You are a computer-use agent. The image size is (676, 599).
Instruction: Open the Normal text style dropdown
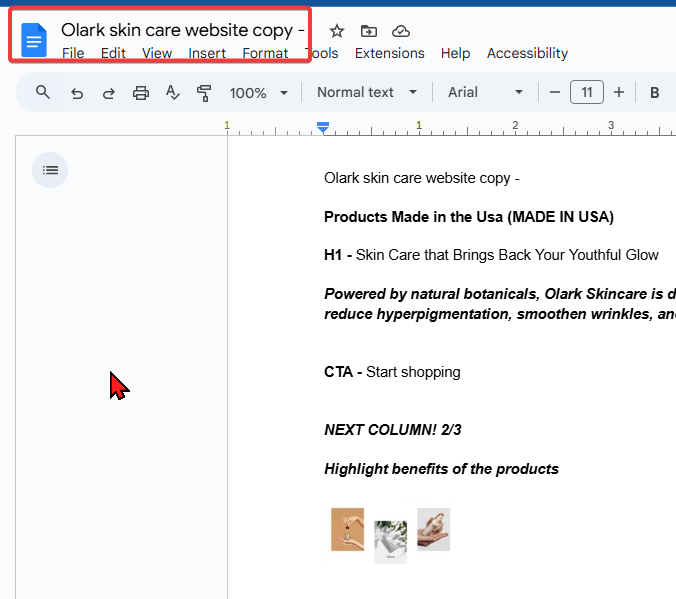pos(367,92)
